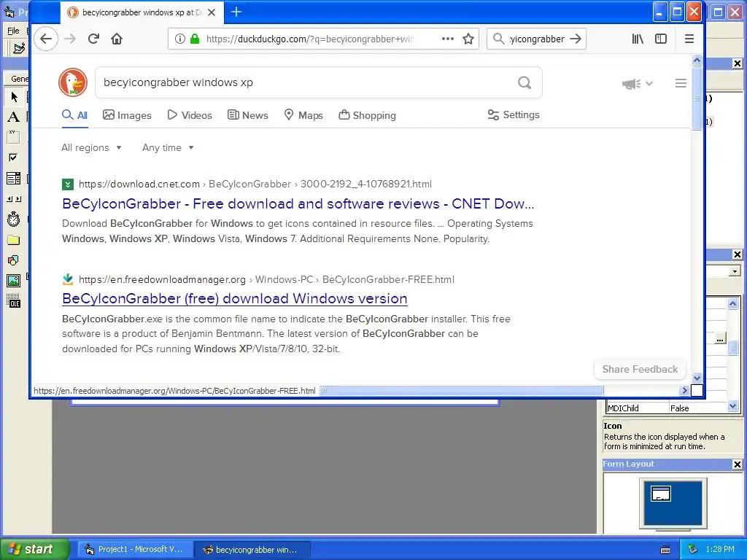Click Firefox page vertical scrollbar down arrow
Image resolution: width=747 pixels, height=560 pixels.
pyautogui.click(x=697, y=378)
